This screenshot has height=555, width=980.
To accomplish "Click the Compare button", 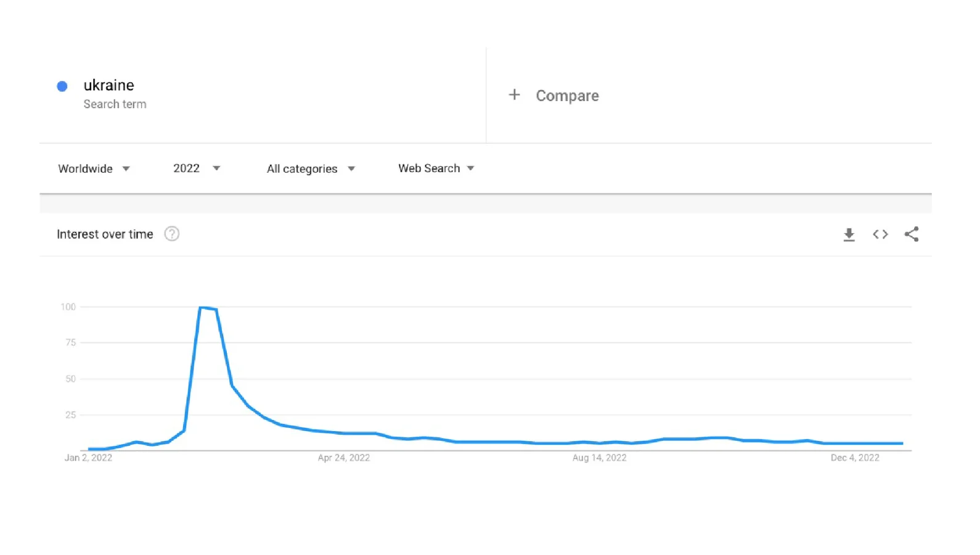I will click(x=566, y=96).
